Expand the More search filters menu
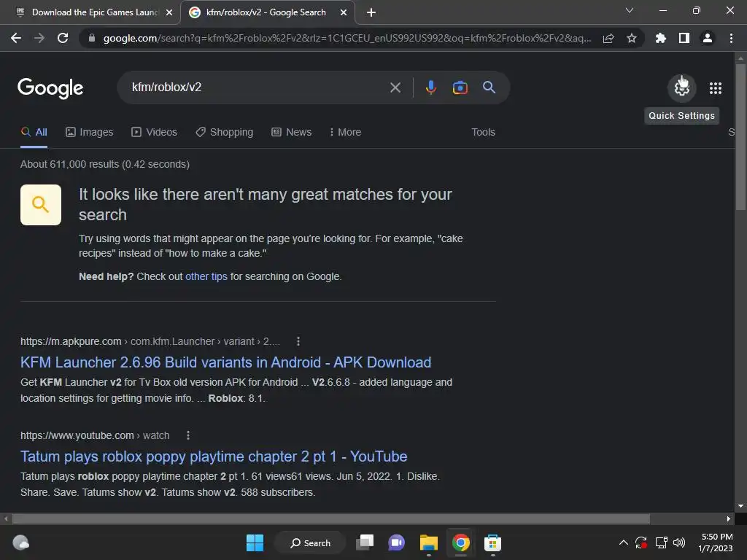747x560 pixels. coord(345,133)
